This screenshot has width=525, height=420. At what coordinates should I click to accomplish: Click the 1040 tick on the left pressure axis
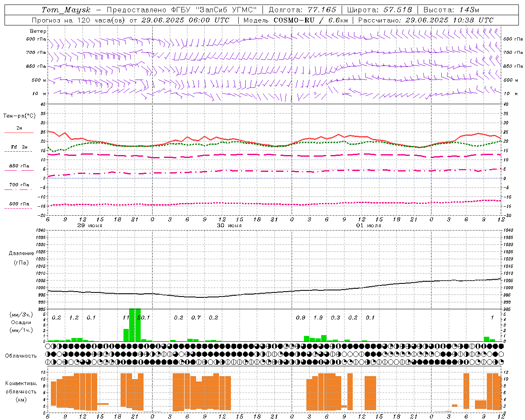click(x=41, y=230)
